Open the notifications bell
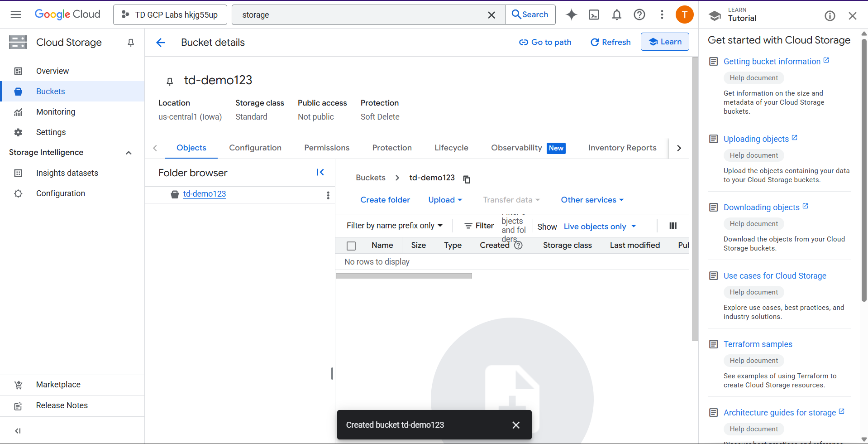Screen dimensions: 868x444 [616, 15]
